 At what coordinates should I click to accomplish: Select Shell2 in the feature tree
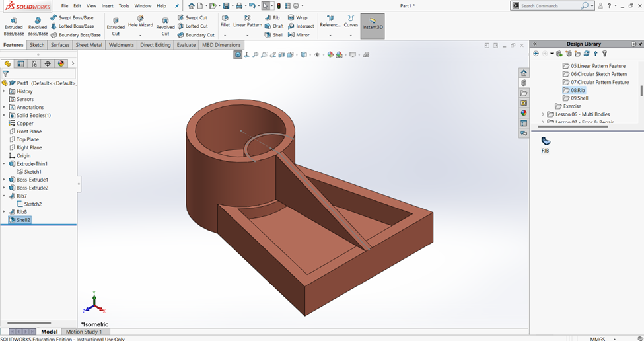point(19,220)
